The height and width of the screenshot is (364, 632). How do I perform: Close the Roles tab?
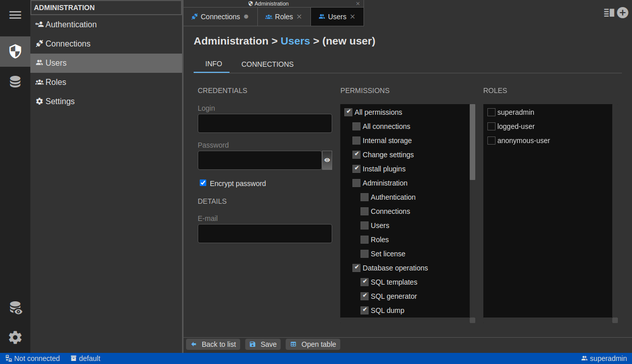click(299, 17)
